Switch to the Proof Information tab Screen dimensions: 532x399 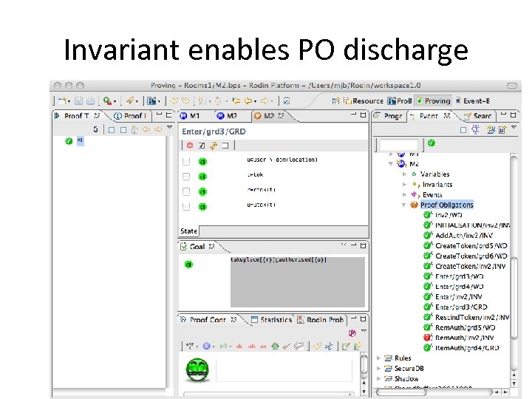click(x=132, y=116)
